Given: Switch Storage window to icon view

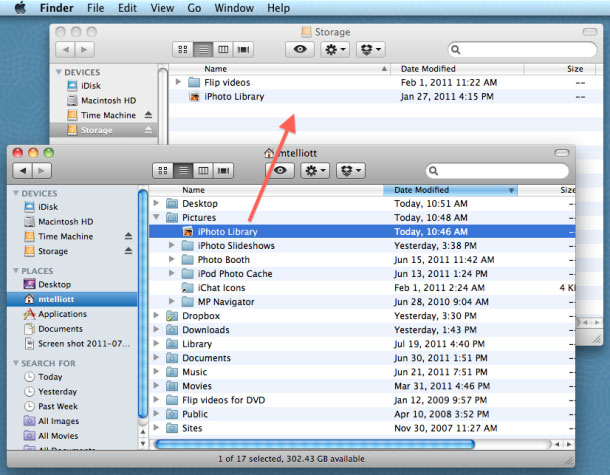Looking at the screenshot, I should click(183, 49).
